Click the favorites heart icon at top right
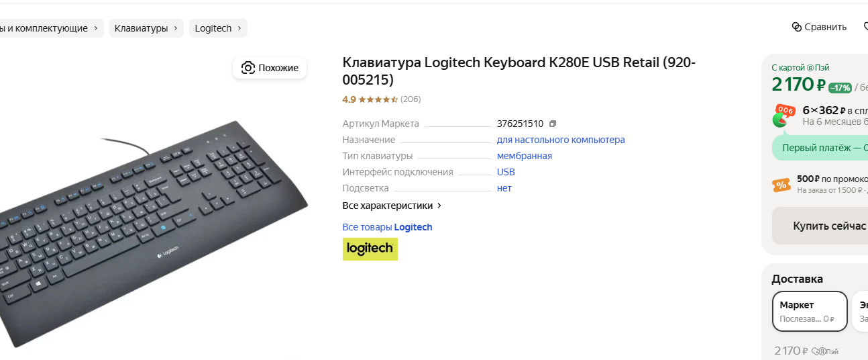The width and height of the screenshot is (868, 360). tap(865, 28)
